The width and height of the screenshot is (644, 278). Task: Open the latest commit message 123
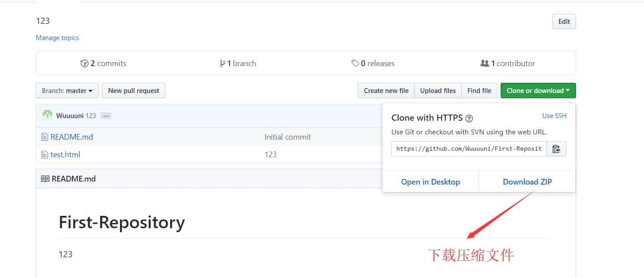91,116
